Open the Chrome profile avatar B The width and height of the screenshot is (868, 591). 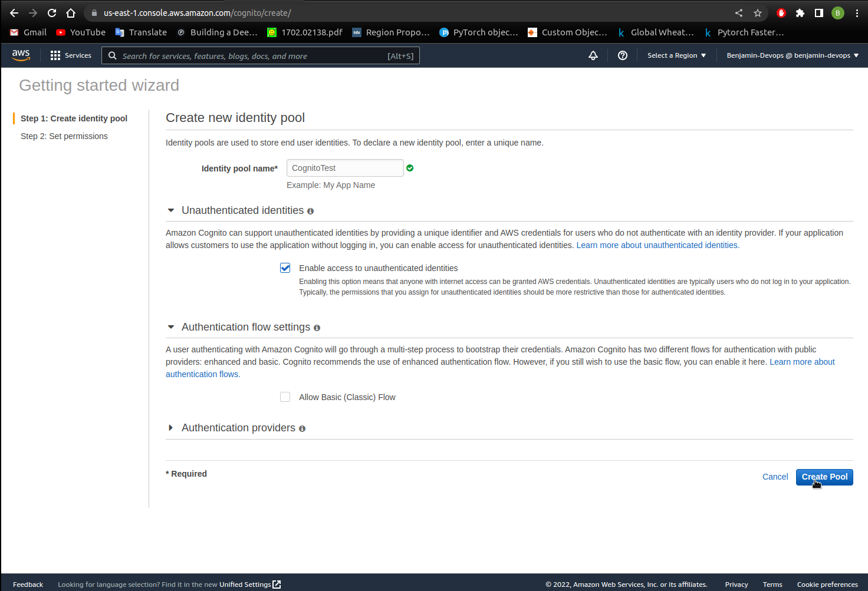(838, 13)
